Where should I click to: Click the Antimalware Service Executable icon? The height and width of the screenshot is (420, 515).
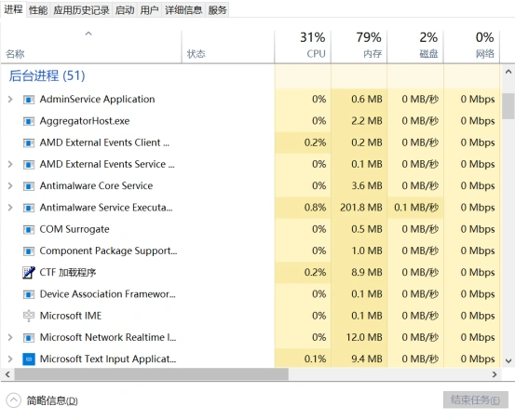pos(29,208)
